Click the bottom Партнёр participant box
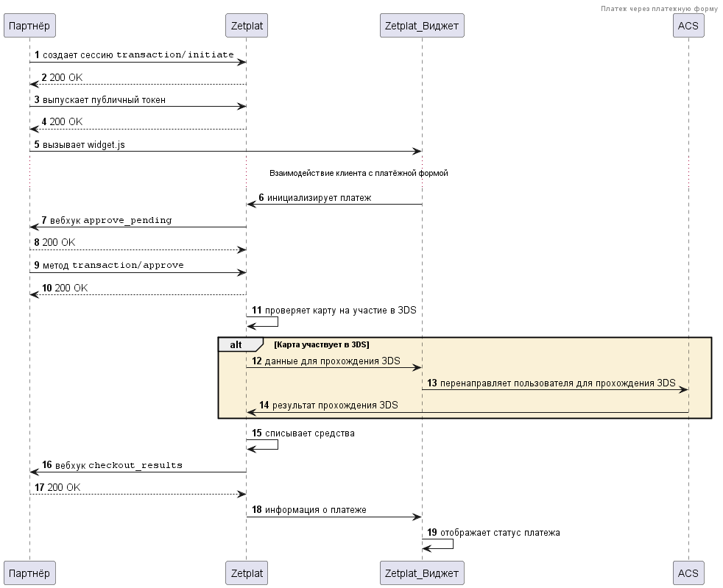This screenshot has width=723, height=588. click(29, 573)
